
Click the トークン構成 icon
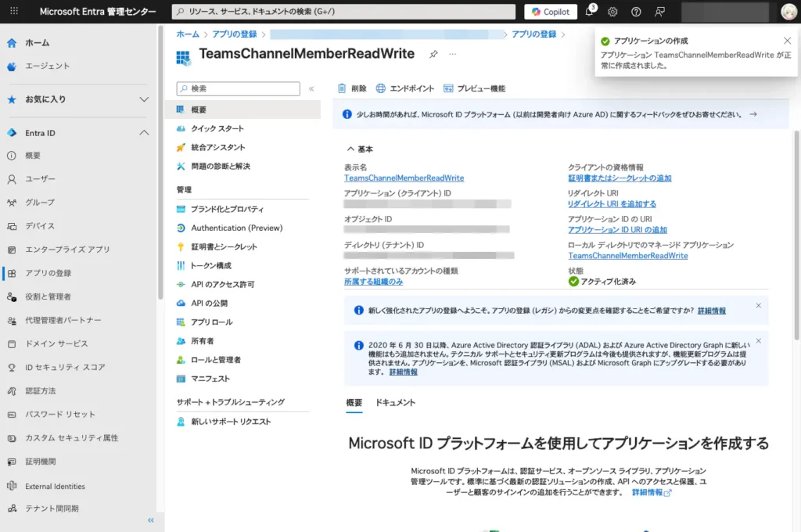pyautogui.click(x=181, y=266)
